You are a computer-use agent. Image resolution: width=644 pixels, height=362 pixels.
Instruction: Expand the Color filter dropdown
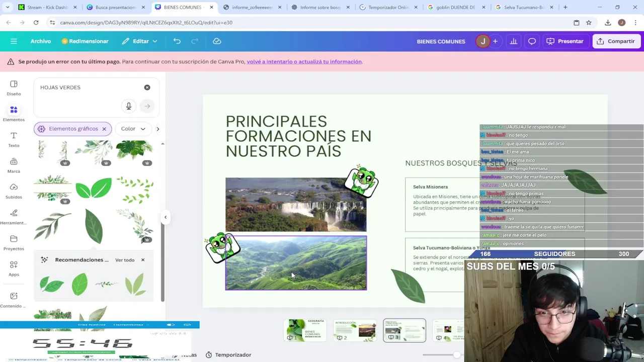pyautogui.click(x=133, y=129)
